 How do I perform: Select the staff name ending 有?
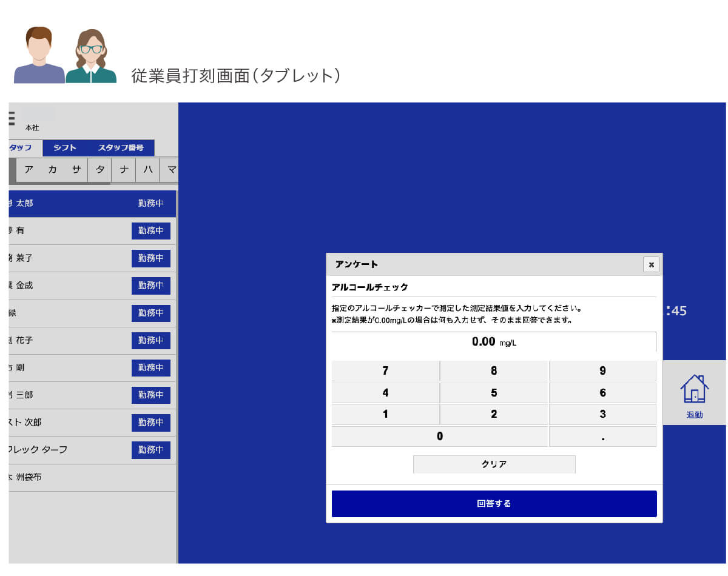point(16,231)
